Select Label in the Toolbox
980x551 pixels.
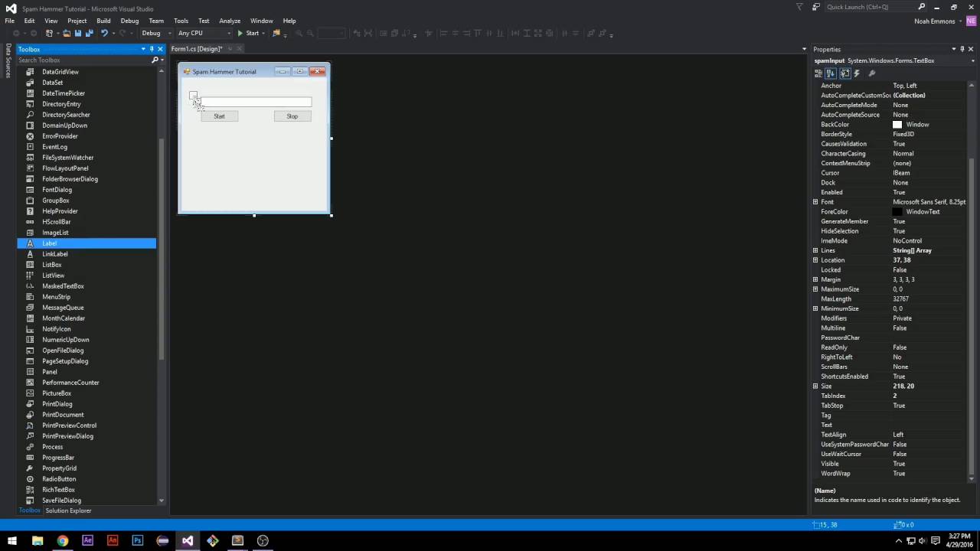pyautogui.click(x=87, y=243)
